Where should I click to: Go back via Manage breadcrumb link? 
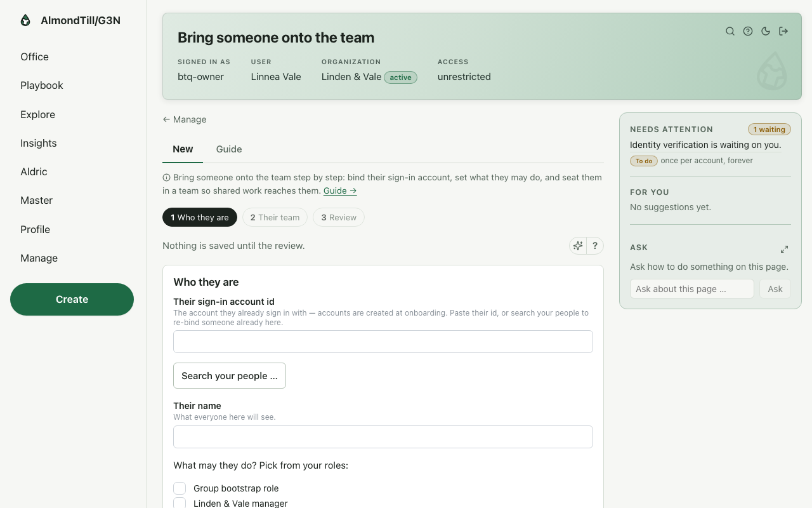[185, 119]
